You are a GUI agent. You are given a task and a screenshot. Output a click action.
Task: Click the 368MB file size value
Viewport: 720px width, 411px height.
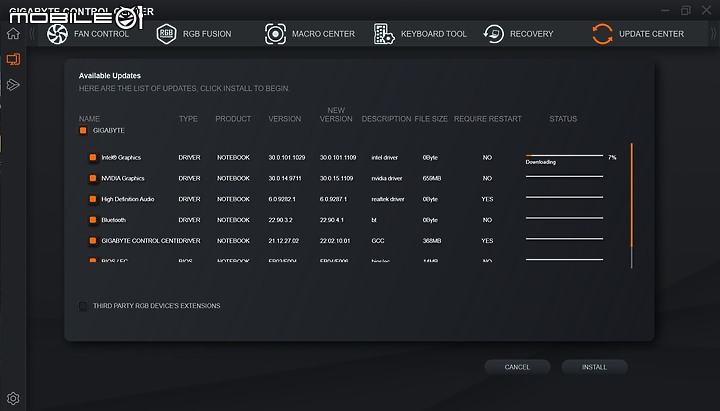point(432,241)
